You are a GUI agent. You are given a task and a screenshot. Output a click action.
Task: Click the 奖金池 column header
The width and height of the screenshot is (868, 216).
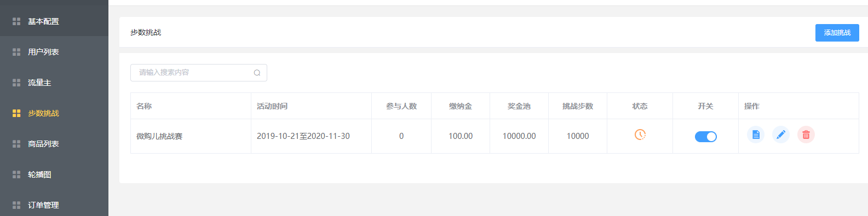click(519, 106)
